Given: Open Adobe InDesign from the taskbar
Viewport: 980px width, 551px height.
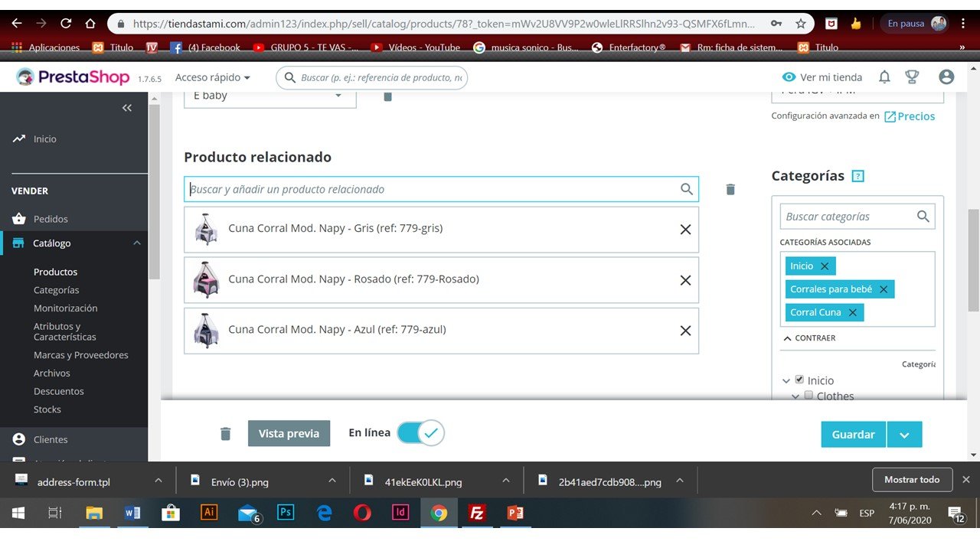Looking at the screenshot, I should point(400,513).
